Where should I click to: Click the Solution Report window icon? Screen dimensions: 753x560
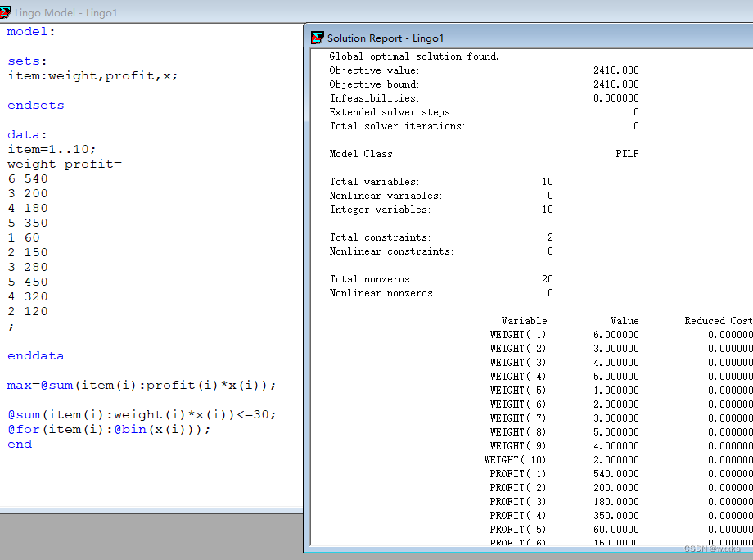pyautogui.click(x=318, y=38)
